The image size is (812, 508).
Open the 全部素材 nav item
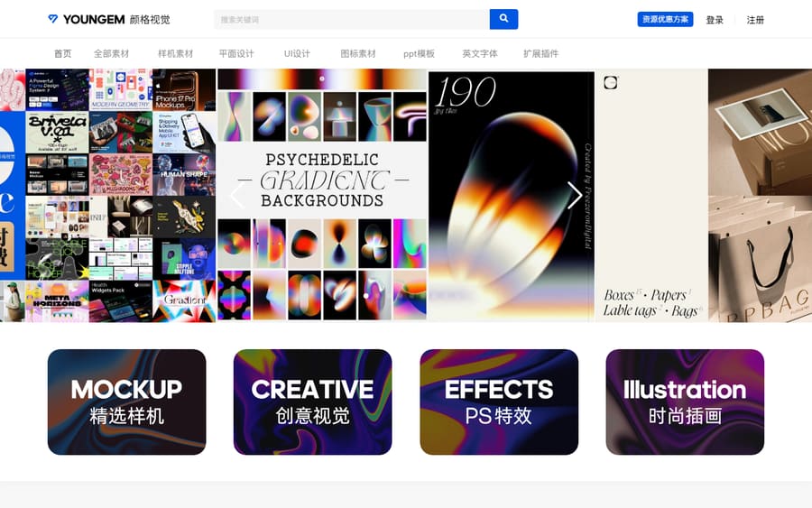pyautogui.click(x=111, y=53)
